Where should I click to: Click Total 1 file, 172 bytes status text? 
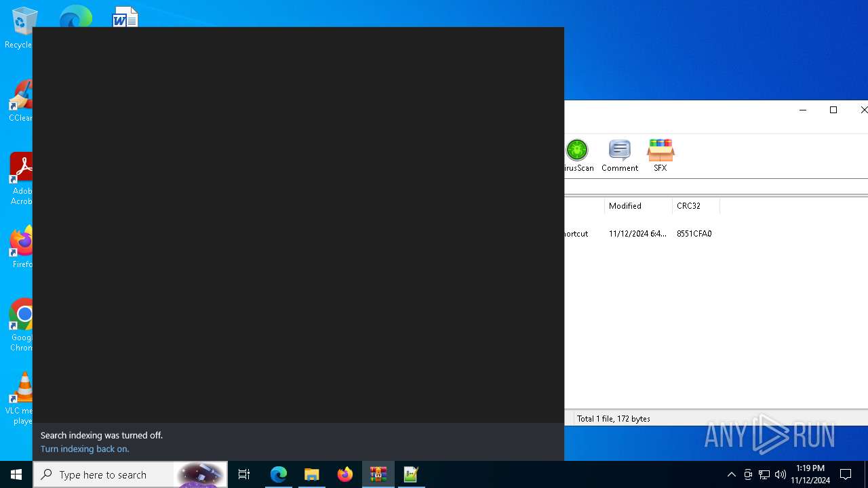614,419
